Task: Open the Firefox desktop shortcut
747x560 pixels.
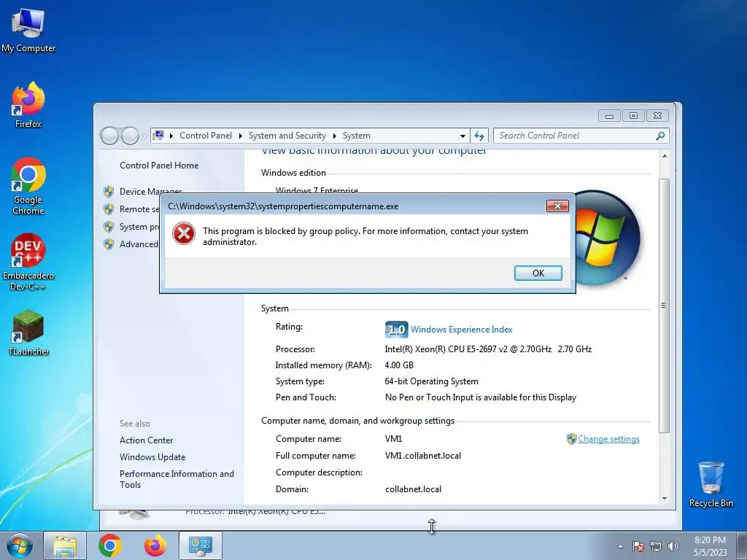Action: tap(28, 105)
